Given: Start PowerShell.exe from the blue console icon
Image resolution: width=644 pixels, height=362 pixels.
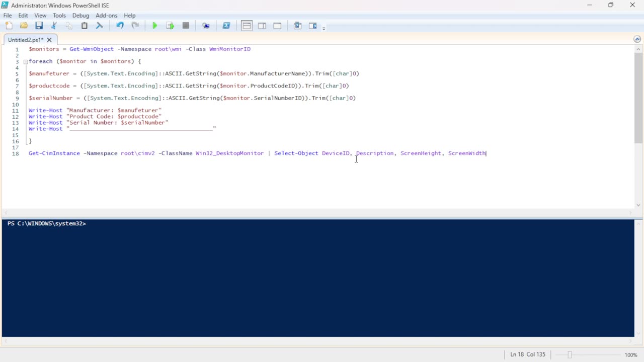Looking at the screenshot, I should (x=226, y=26).
